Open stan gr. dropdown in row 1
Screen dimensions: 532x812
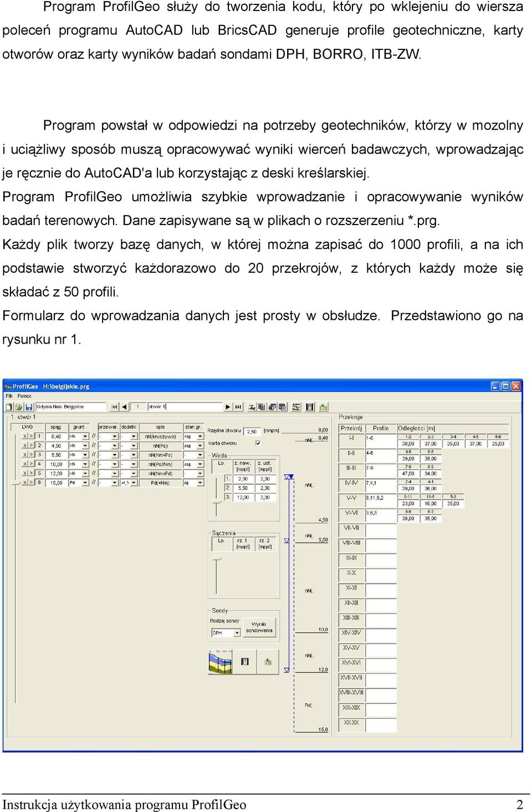[200, 436]
